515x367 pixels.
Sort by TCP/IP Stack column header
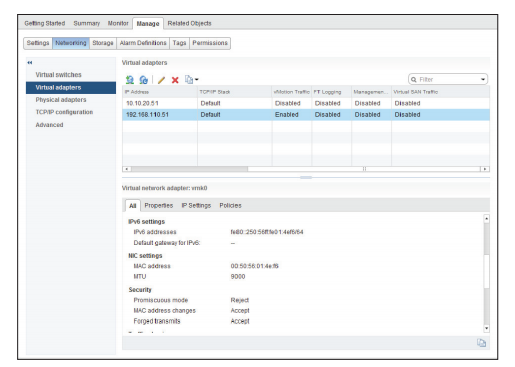[234, 92]
